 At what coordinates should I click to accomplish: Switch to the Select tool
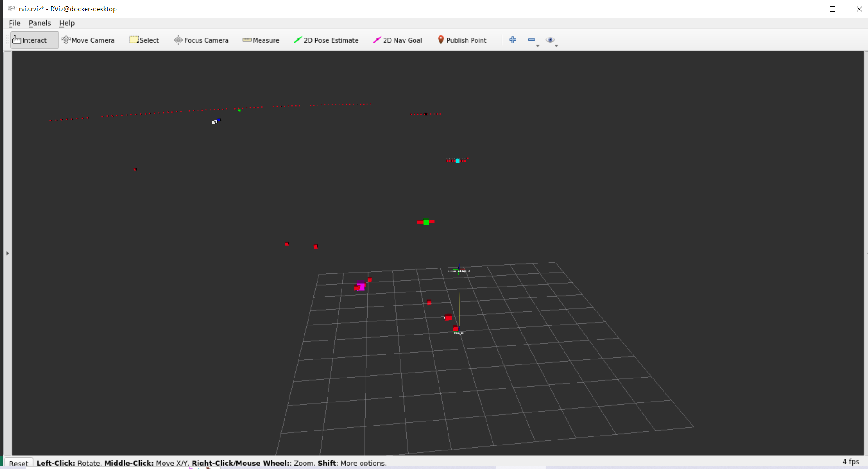point(144,40)
